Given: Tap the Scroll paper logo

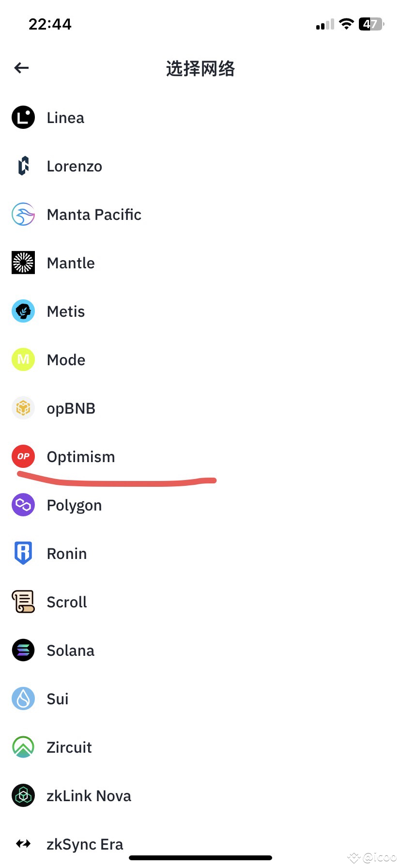Looking at the screenshot, I should pos(23,602).
